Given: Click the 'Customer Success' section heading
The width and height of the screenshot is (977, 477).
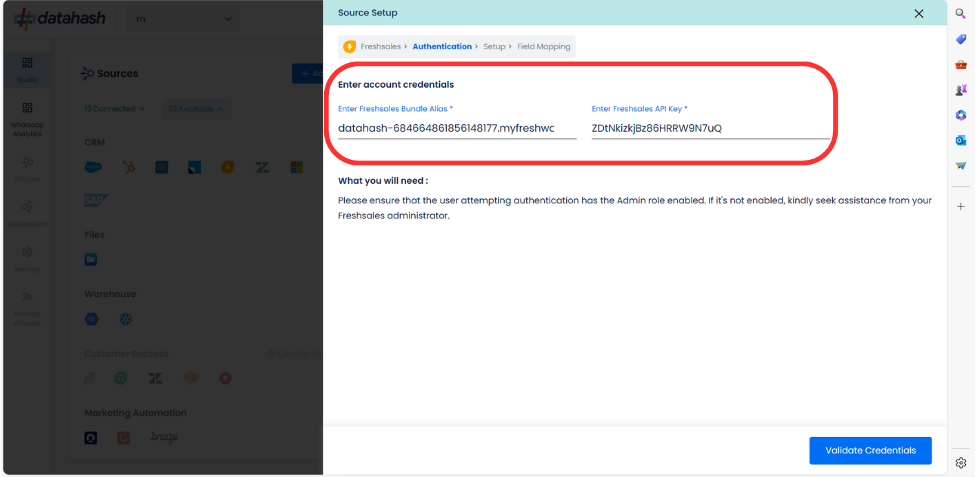Looking at the screenshot, I should [x=126, y=354].
